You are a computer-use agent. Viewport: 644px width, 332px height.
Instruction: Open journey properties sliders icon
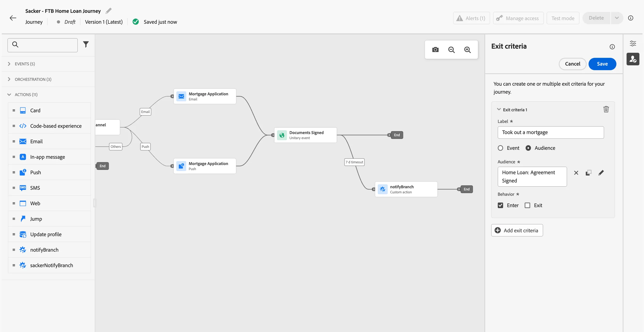click(633, 44)
